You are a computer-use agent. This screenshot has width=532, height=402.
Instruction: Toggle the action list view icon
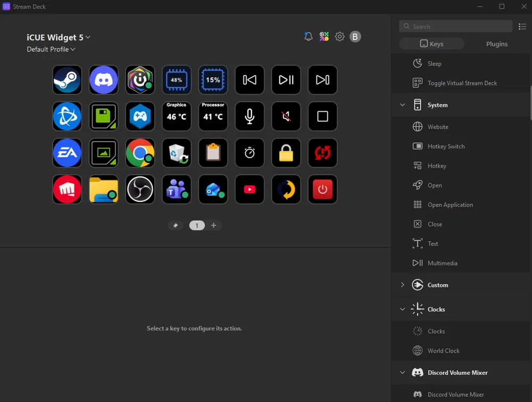click(x=522, y=27)
